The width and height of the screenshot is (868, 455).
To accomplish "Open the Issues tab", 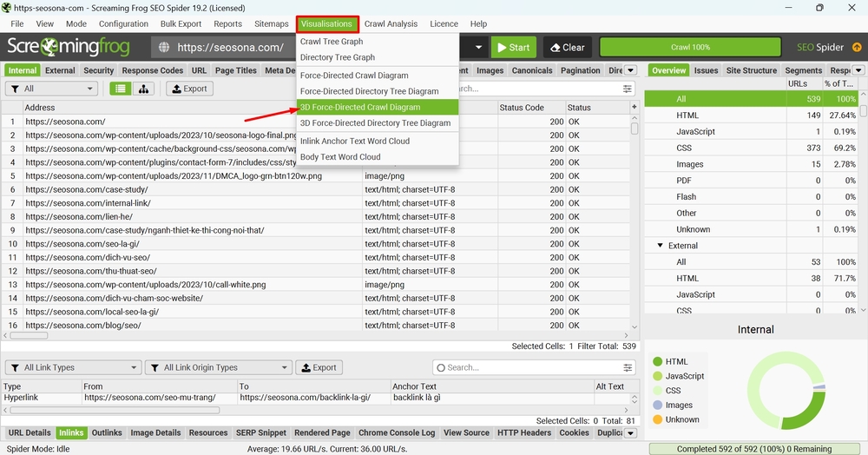I will (706, 70).
